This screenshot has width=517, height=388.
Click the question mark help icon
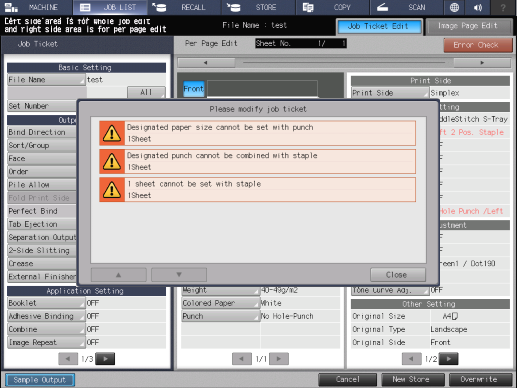[503, 7]
